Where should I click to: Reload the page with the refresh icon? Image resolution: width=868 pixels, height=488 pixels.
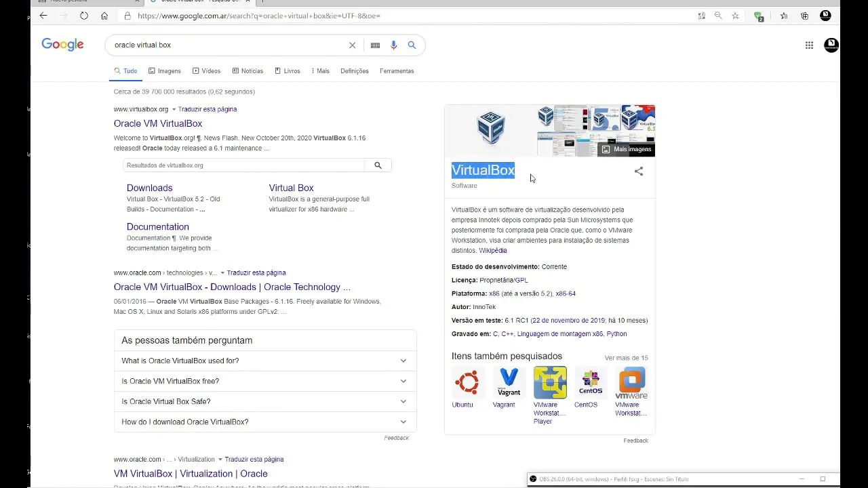tap(84, 16)
